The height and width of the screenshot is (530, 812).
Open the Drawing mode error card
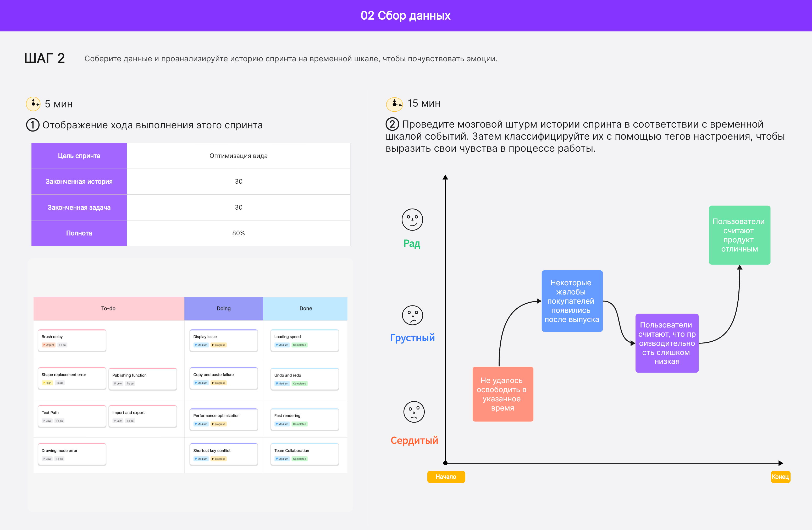(x=72, y=454)
